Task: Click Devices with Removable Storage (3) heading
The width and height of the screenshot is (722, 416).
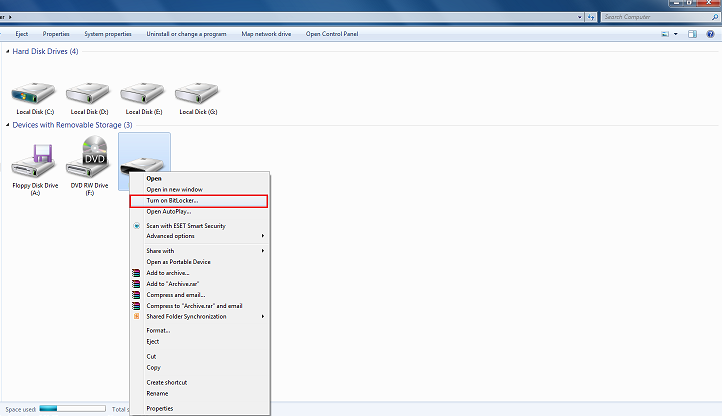Action: [x=72, y=125]
